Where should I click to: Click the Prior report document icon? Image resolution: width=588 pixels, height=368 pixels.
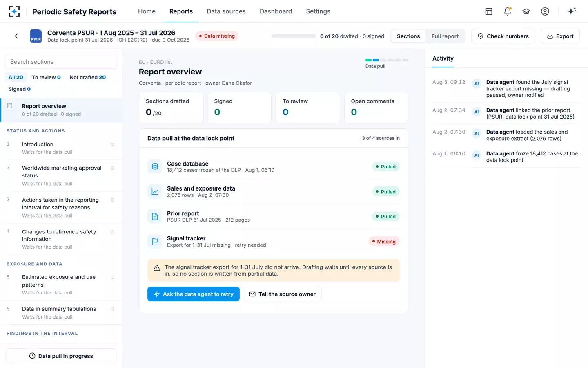155,216
